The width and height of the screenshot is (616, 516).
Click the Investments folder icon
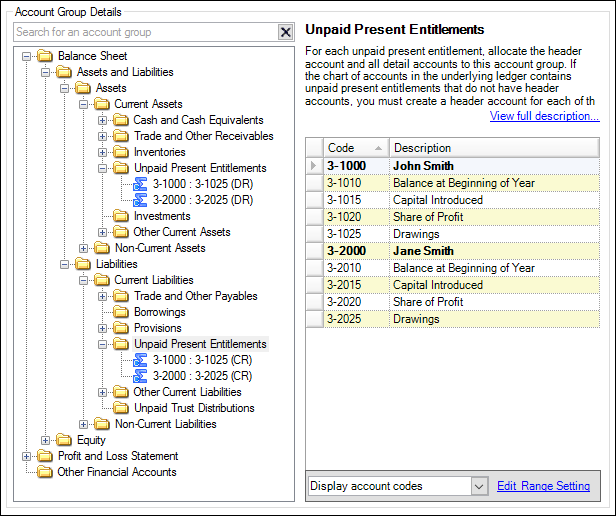(x=122, y=216)
